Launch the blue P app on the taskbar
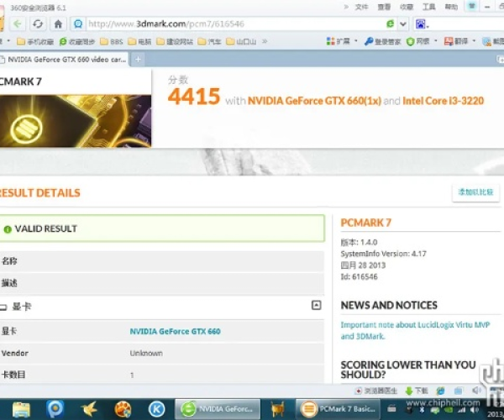The width and height of the screenshot is (504, 420). (x=55, y=409)
